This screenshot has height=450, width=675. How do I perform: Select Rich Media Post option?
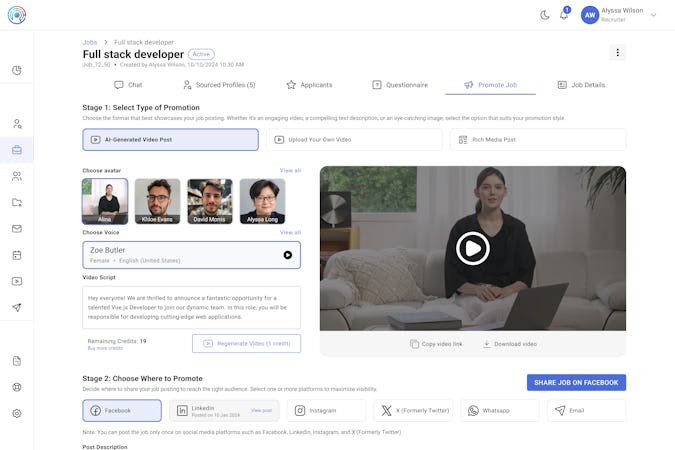pyautogui.click(x=538, y=140)
